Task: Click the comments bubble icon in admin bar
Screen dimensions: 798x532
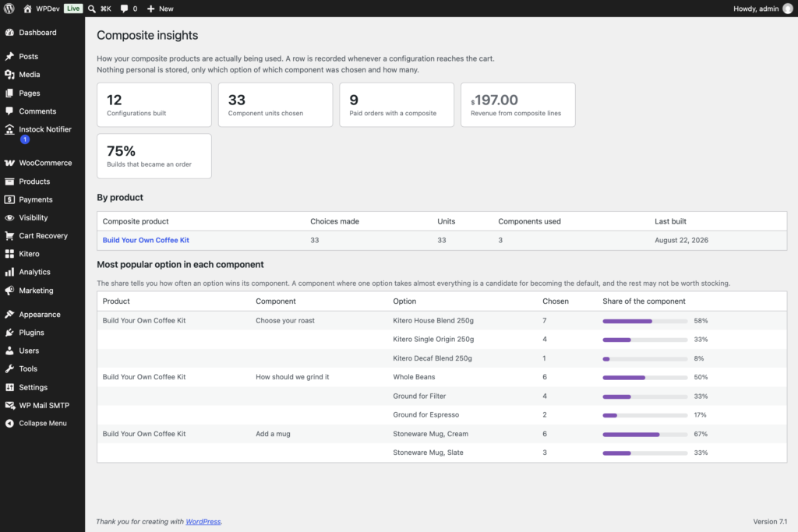Action: [124, 9]
